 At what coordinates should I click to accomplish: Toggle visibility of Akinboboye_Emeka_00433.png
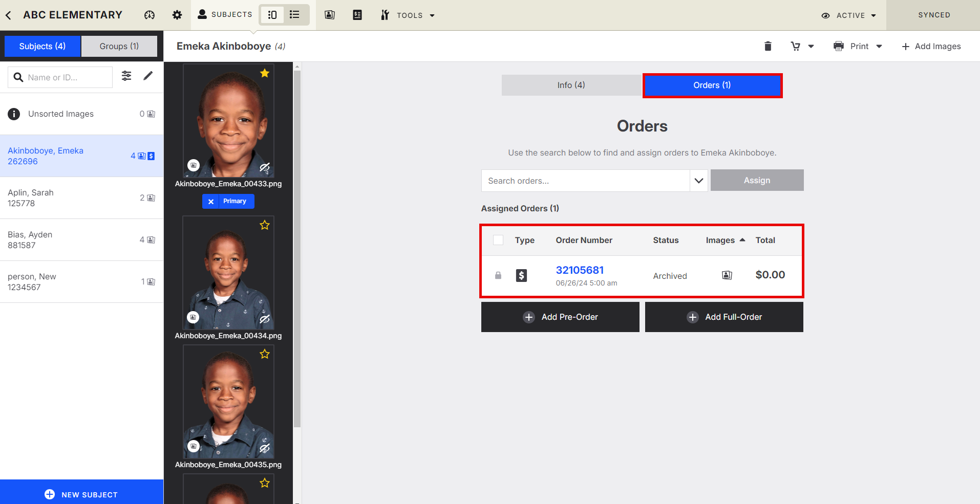click(265, 167)
